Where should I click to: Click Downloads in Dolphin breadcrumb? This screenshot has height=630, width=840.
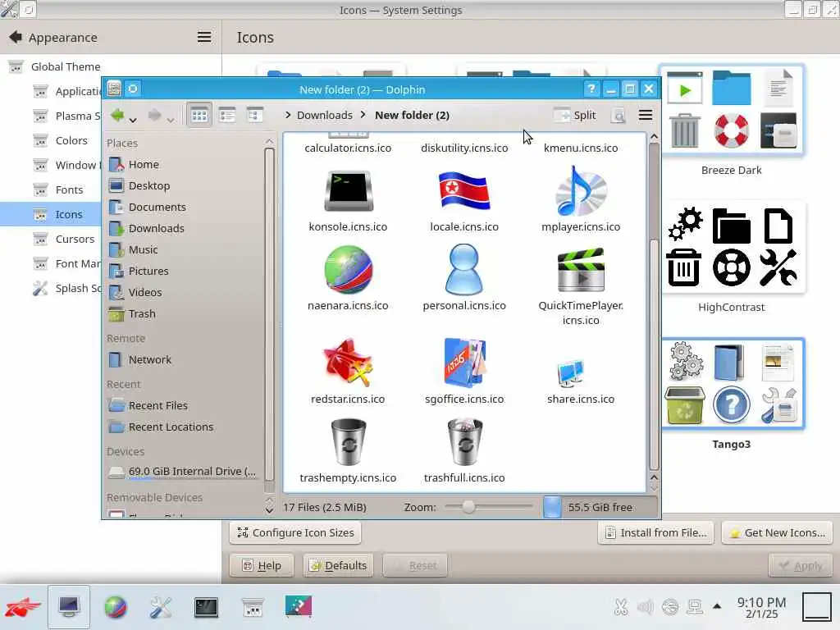325,115
